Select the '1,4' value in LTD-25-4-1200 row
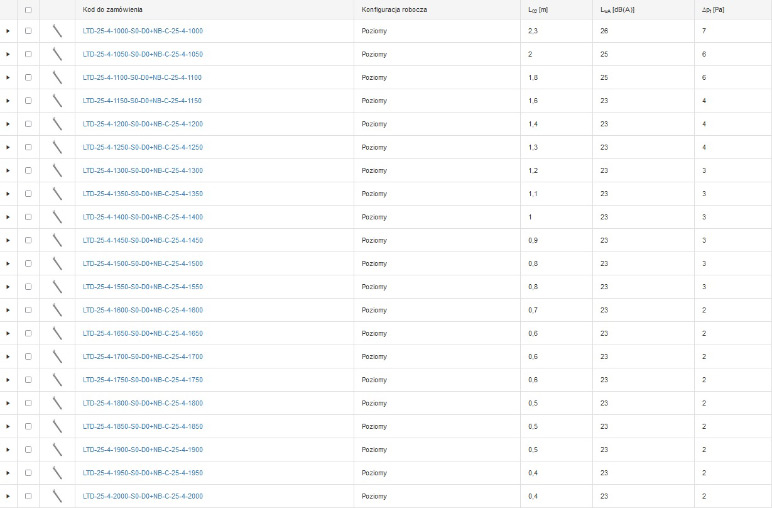 point(533,124)
